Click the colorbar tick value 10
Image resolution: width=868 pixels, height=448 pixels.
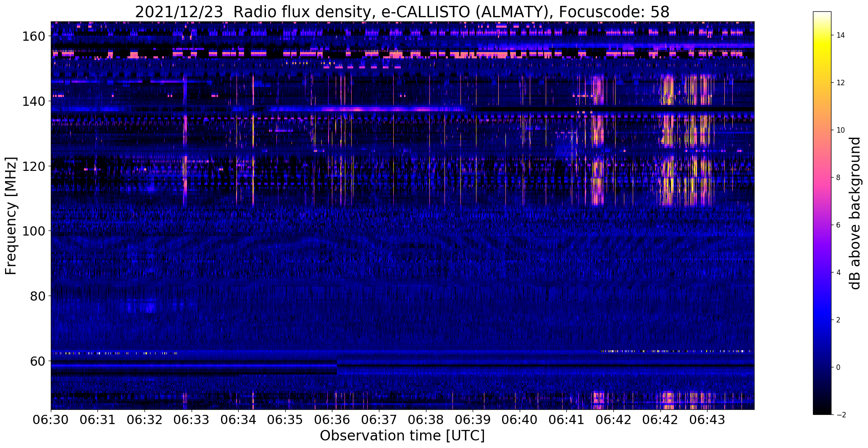[x=840, y=130]
